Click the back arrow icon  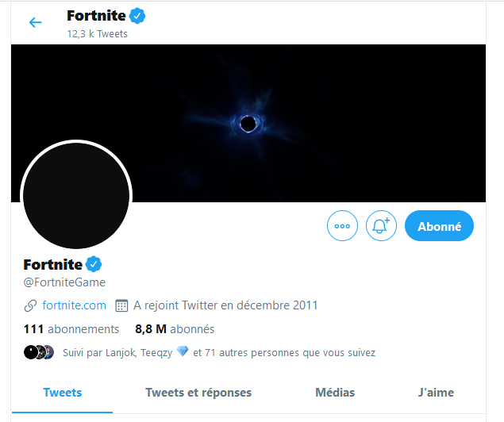point(35,22)
